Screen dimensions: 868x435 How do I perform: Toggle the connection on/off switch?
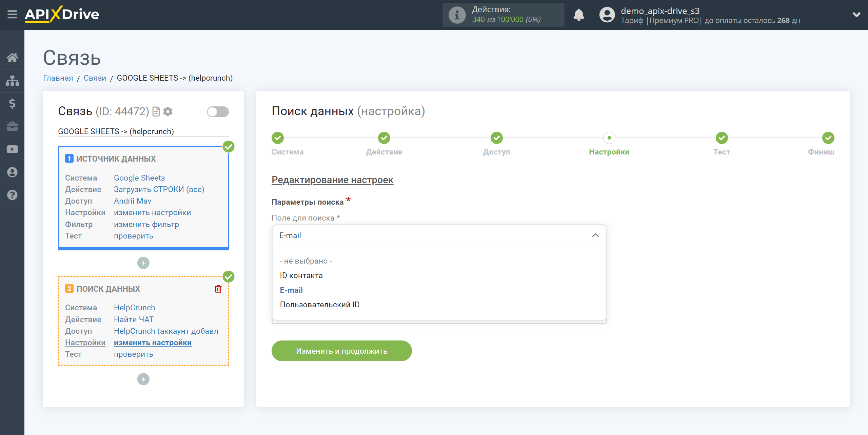click(x=218, y=112)
